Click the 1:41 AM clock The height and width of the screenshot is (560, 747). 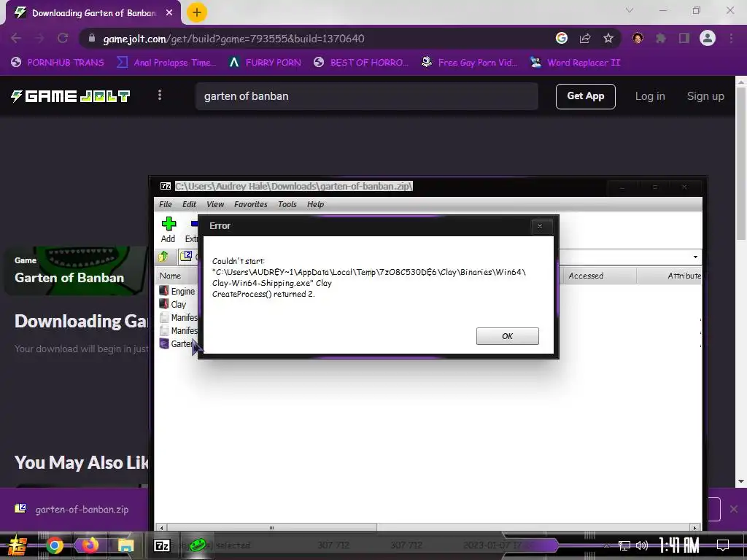pyautogui.click(x=679, y=545)
